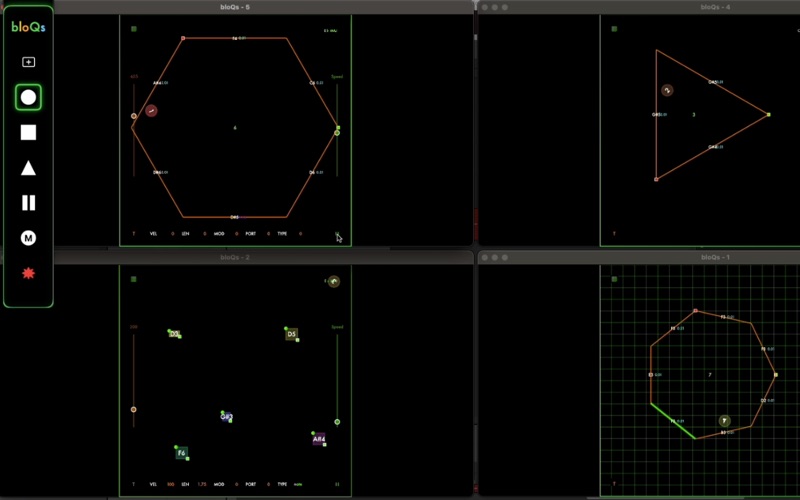Click the red starburst icon in sidebar
The width and height of the screenshot is (800, 500).
click(29, 273)
